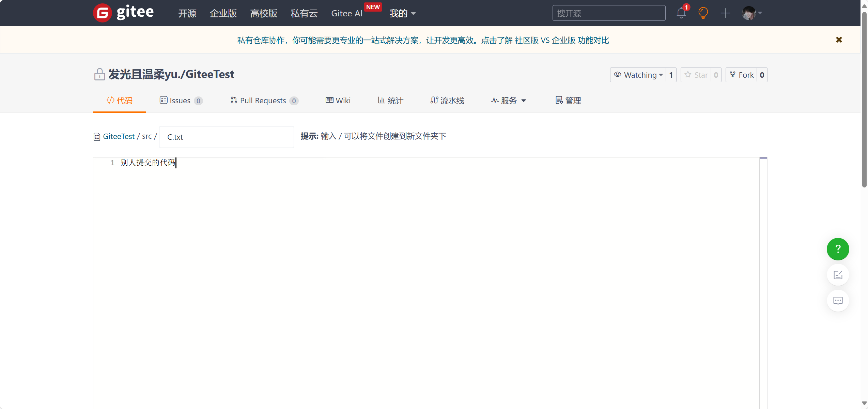Open the 开源 menu item
Viewport: 868px width, 409px height.
[x=187, y=13]
